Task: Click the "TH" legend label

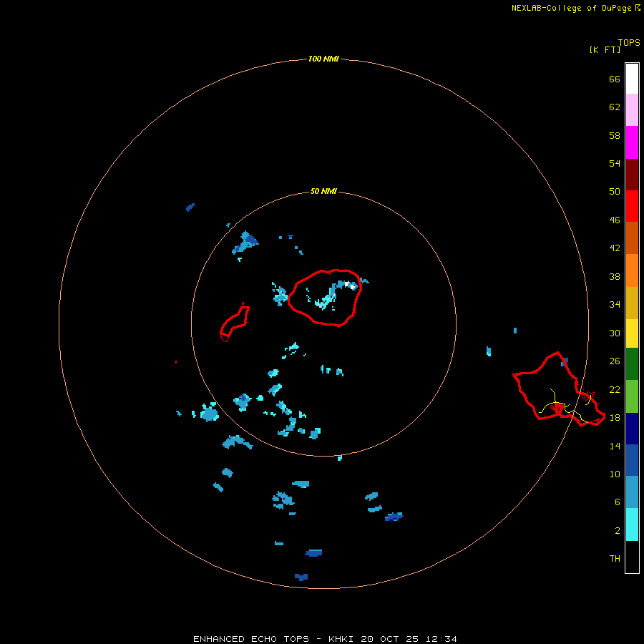Action: point(615,558)
